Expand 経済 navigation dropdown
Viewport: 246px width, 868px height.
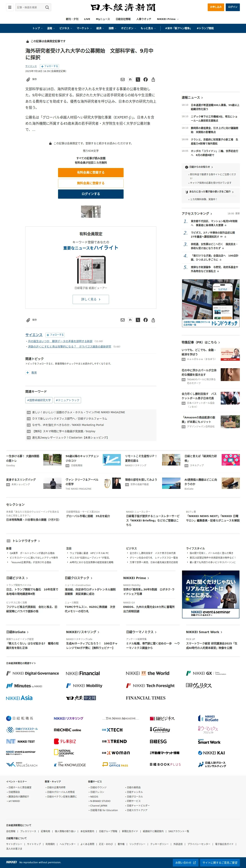coord(100,28)
